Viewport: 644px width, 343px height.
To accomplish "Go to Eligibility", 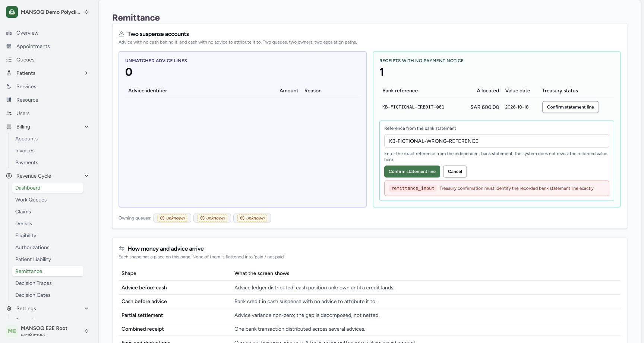I will (x=48, y=236).
